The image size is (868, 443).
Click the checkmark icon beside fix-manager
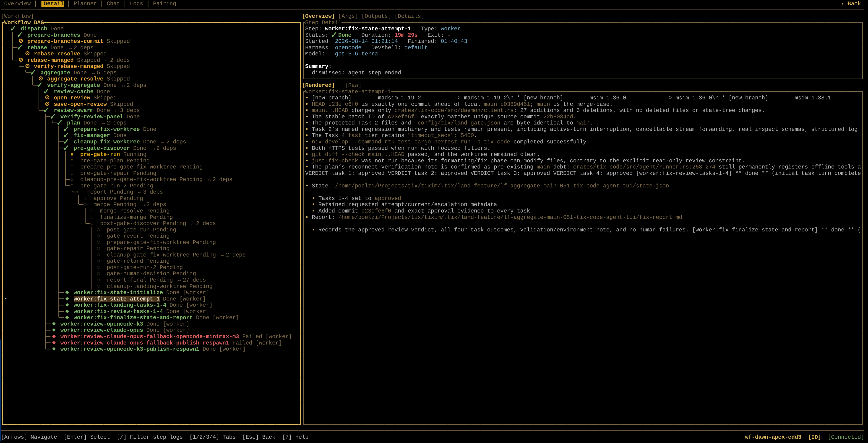coord(66,135)
